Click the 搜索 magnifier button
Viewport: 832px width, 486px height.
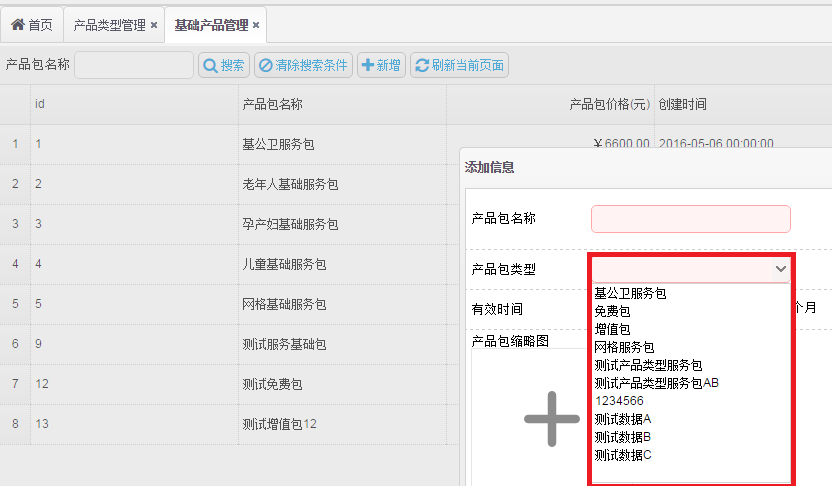tap(223, 66)
